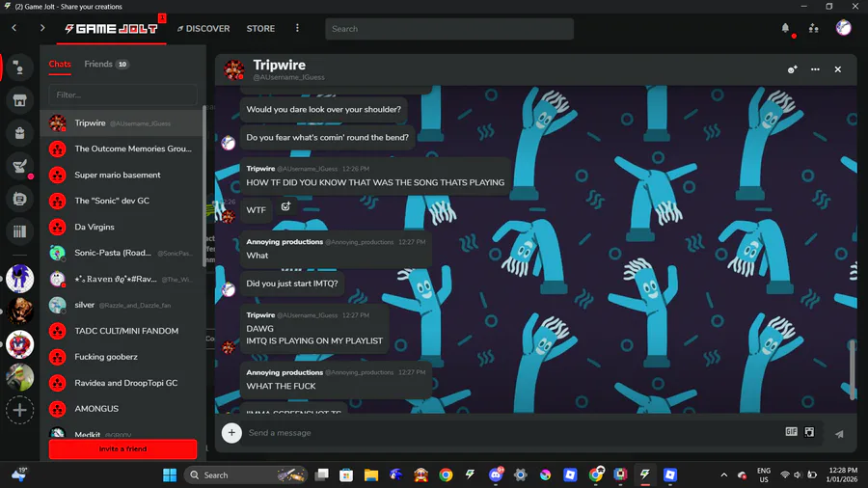Open taskbar clock showing 12:28 PM
868x488 pixels.
pos(841,474)
